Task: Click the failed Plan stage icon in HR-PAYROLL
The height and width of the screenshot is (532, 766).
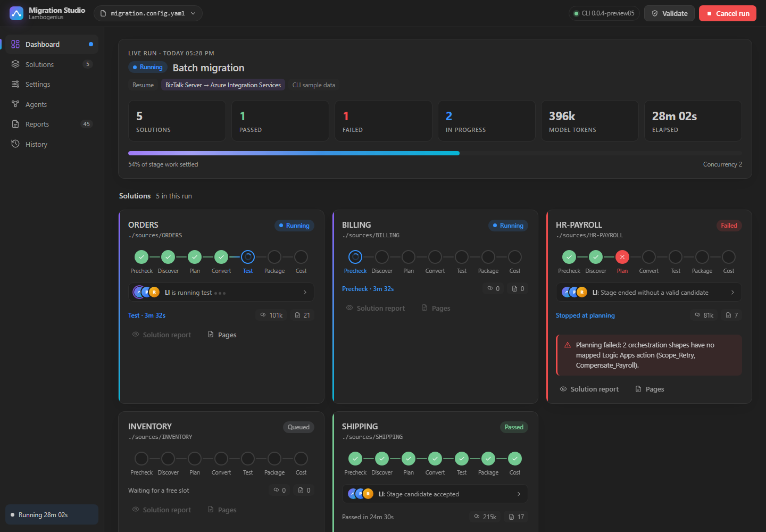Action: coord(622,257)
